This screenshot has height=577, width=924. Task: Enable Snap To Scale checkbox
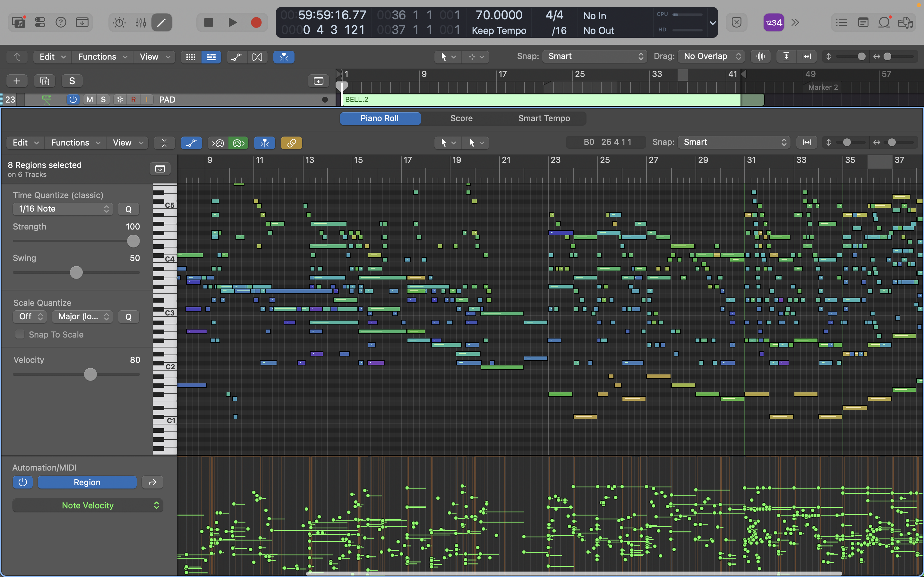pyautogui.click(x=20, y=334)
